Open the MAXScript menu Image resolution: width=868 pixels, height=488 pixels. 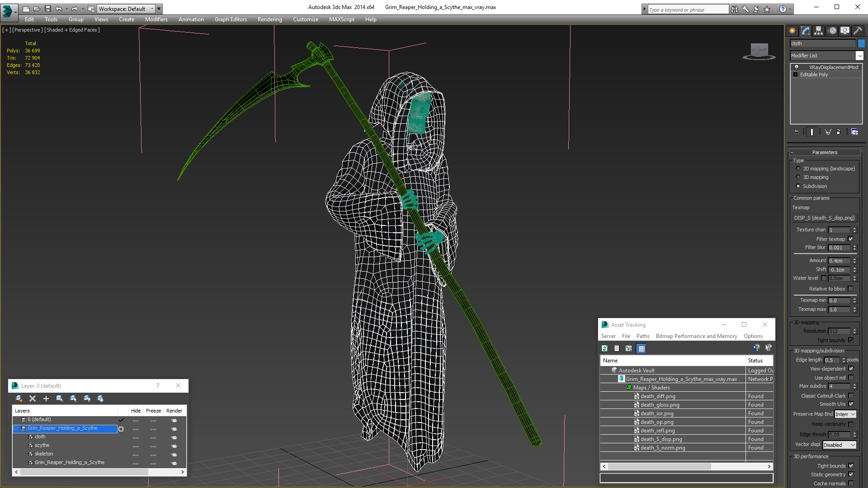pyautogui.click(x=341, y=19)
